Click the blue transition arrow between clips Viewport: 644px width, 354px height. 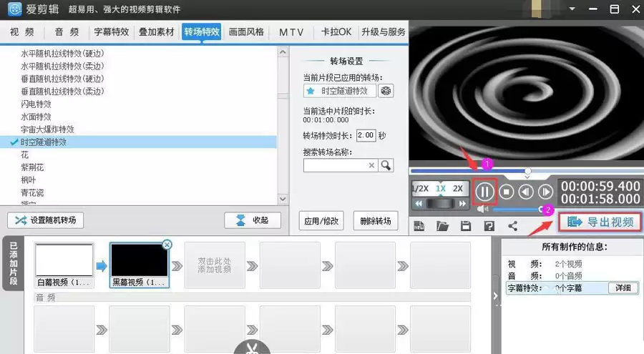102,266
